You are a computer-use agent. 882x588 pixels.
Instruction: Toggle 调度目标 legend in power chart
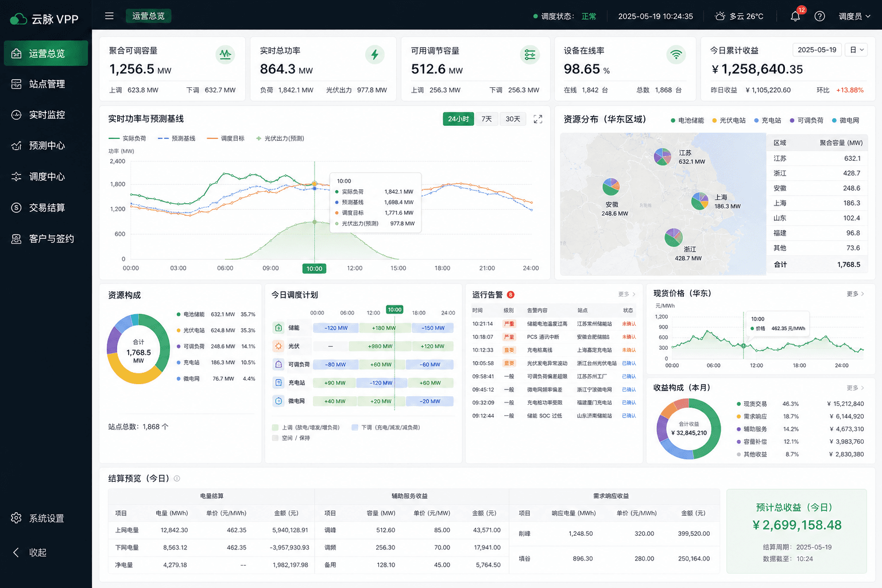pos(226,138)
